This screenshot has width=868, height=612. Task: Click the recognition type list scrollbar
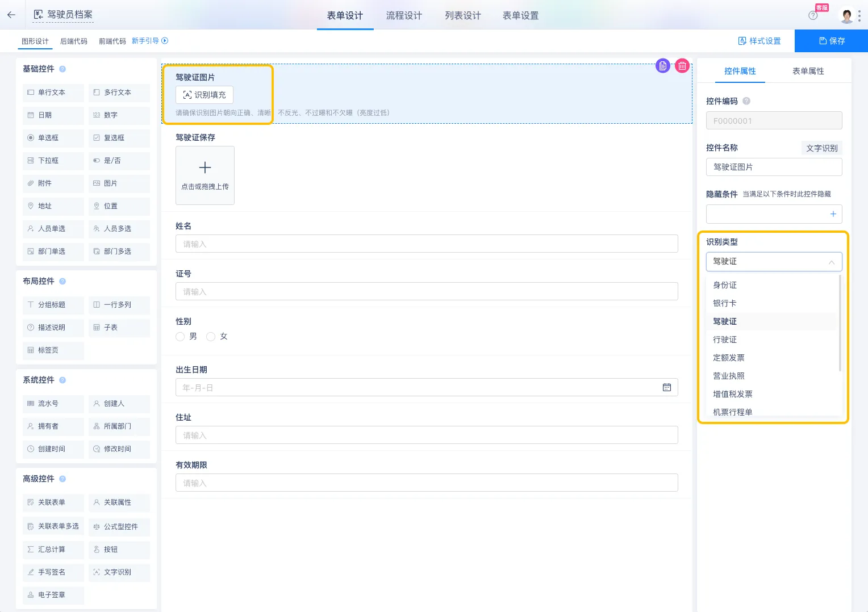click(840, 323)
